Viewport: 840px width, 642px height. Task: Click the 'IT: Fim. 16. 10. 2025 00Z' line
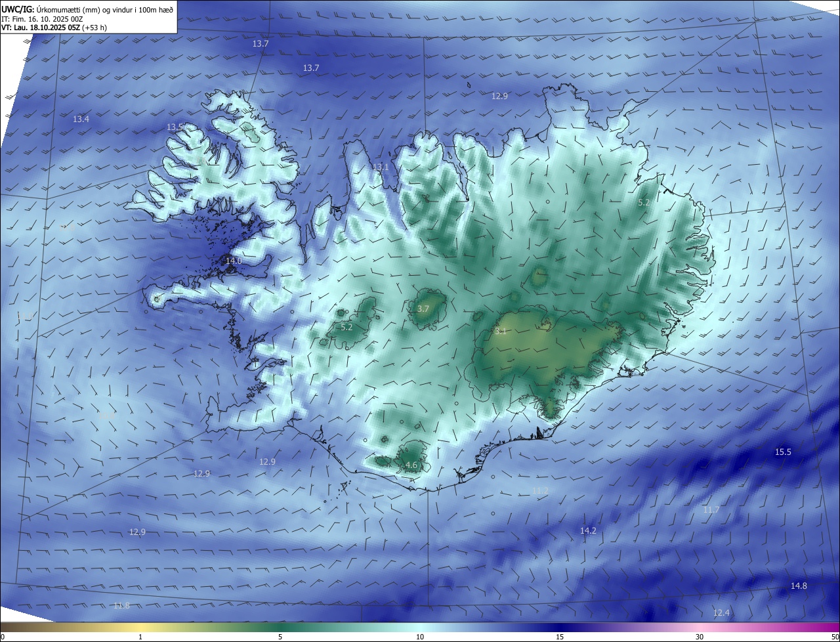pos(41,19)
